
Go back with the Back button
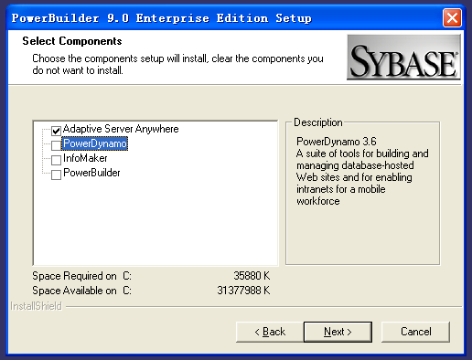[270, 332]
